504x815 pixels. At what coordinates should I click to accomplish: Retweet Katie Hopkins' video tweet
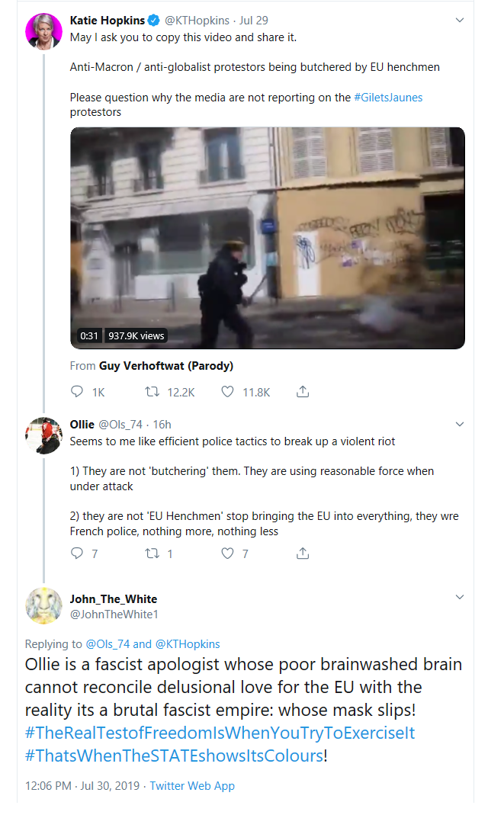(152, 391)
